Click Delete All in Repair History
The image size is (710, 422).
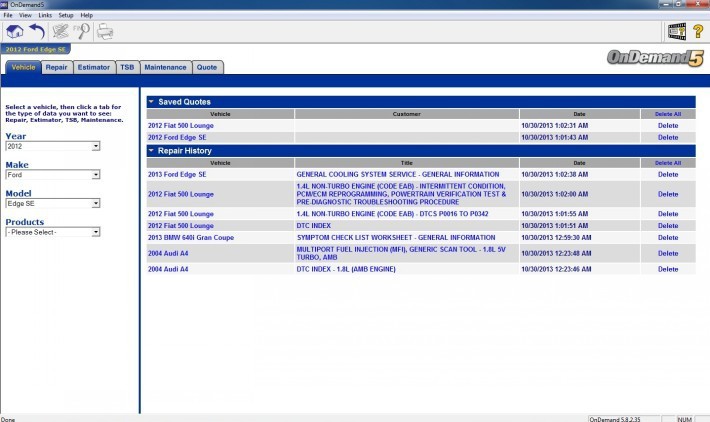[x=668, y=163]
